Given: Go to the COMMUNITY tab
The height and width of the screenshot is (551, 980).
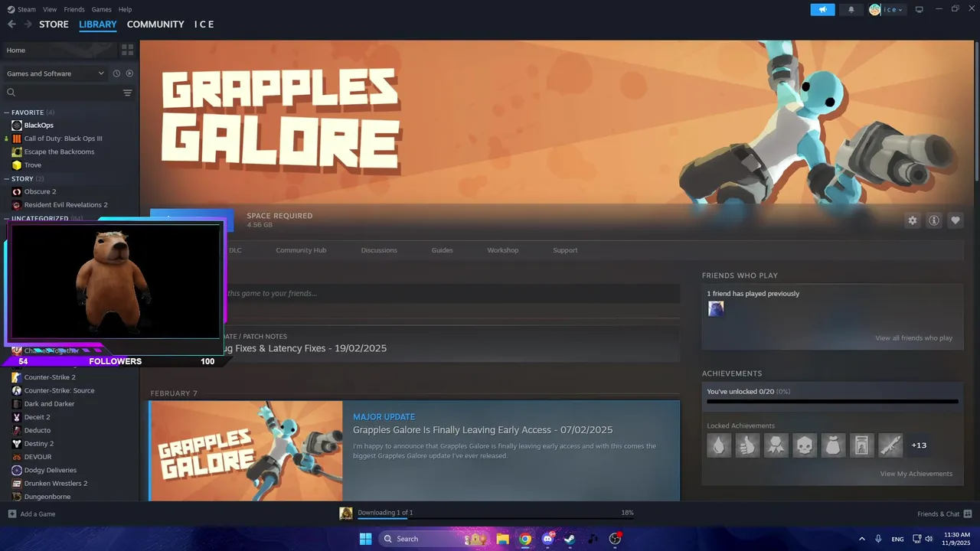Looking at the screenshot, I should (x=155, y=24).
